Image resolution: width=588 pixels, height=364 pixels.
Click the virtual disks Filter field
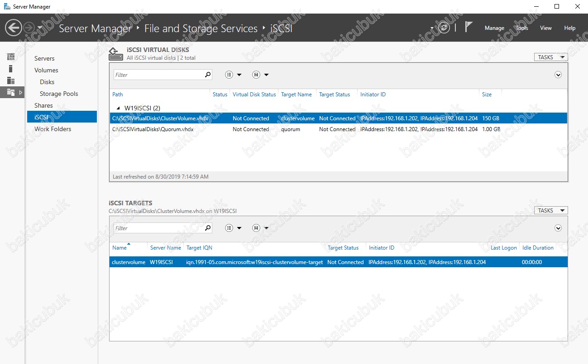(x=158, y=75)
